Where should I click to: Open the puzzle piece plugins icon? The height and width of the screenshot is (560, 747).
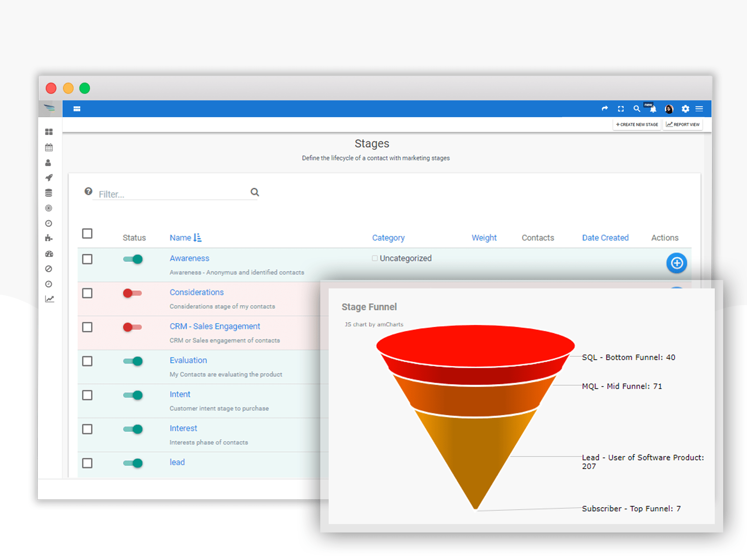49,238
